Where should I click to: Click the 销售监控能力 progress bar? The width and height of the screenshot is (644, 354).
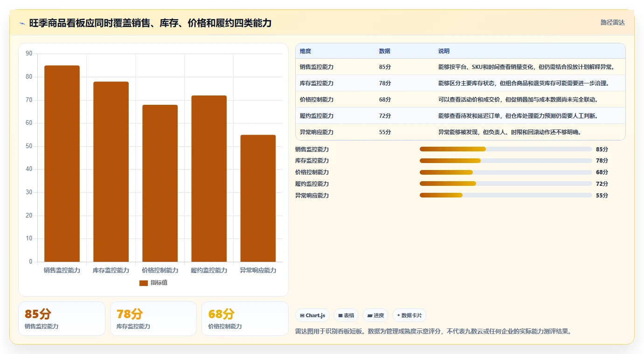pyautogui.click(x=506, y=149)
